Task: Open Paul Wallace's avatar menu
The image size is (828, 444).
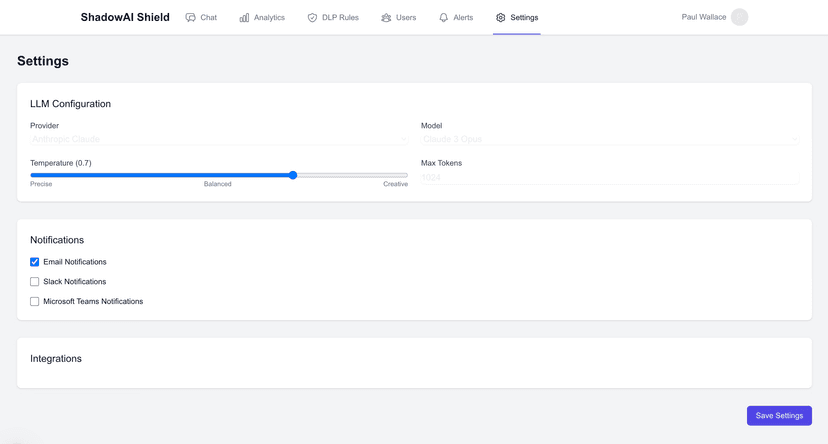Action: (739, 17)
